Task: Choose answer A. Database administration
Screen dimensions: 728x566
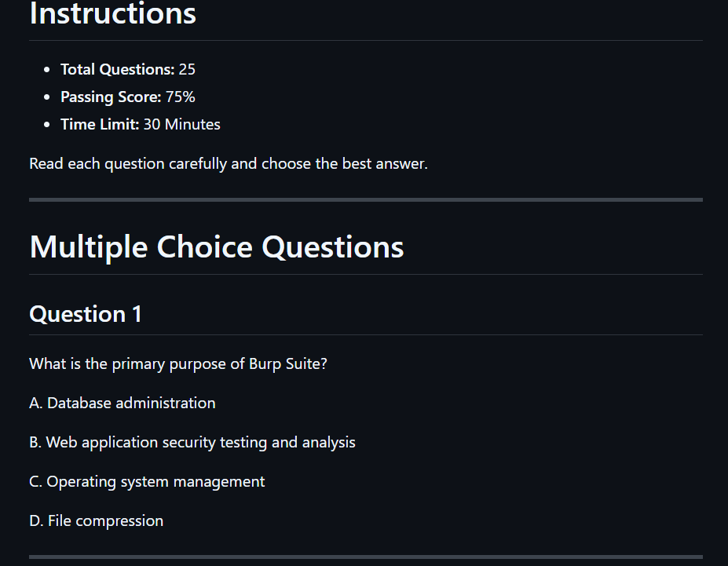Action: pos(122,404)
